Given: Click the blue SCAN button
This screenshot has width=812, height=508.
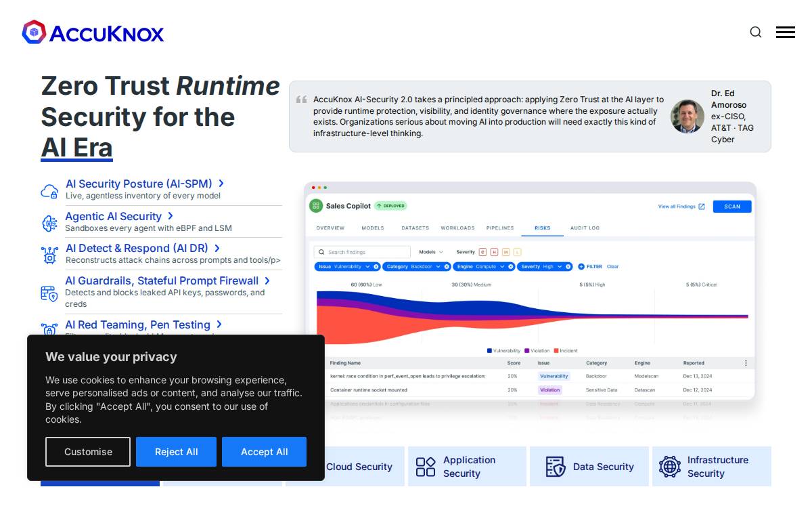Looking at the screenshot, I should pyautogui.click(x=732, y=207).
